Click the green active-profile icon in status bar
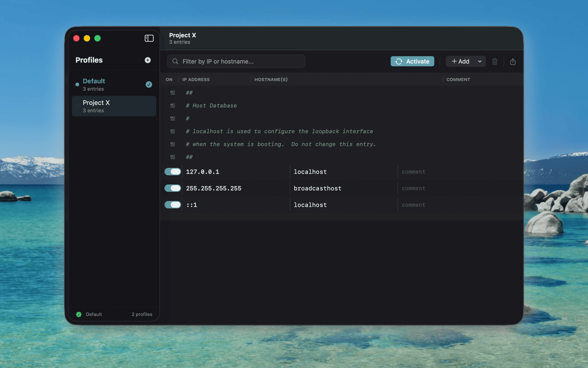Image resolution: width=588 pixels, height=368 pixels. coord(79,314)
